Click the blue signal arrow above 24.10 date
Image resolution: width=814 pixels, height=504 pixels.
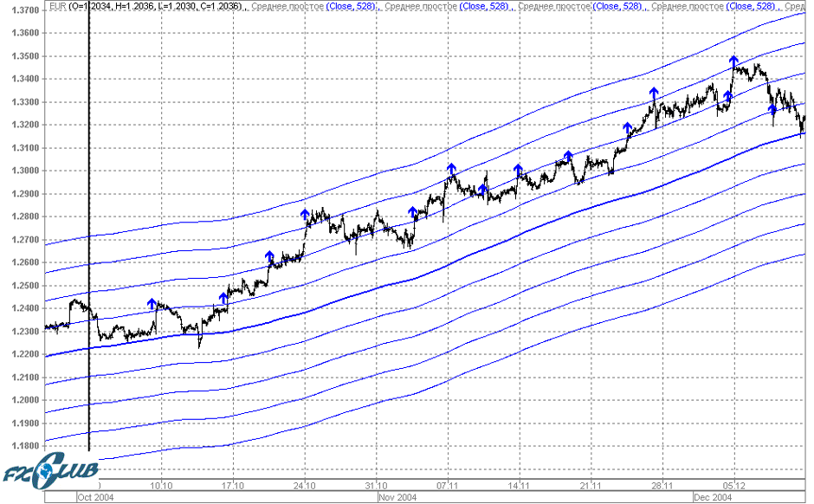305,216
